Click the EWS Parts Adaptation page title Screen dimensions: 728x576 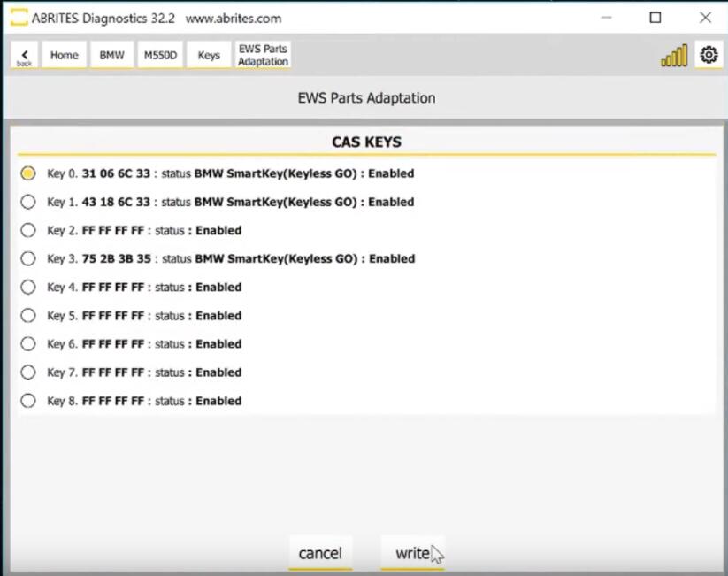[366, 98]
